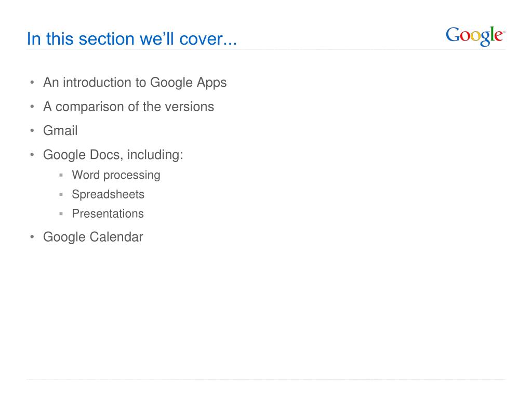The height and width of the screenshot is (399, 532).
Task: Click the 'Google Calendar' bullet text
Action: 93,237
